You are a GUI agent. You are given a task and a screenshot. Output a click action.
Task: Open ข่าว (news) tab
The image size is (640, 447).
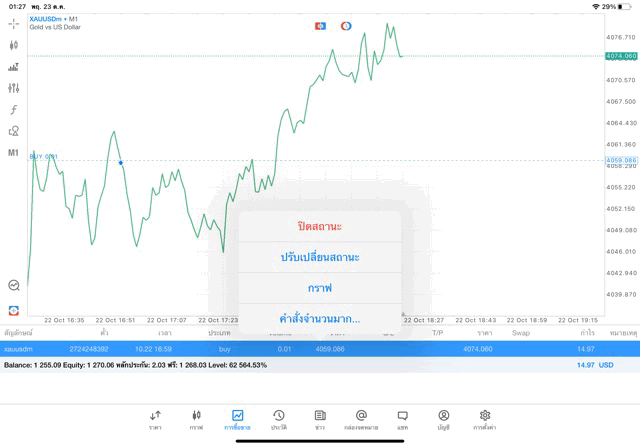[320, 419]
